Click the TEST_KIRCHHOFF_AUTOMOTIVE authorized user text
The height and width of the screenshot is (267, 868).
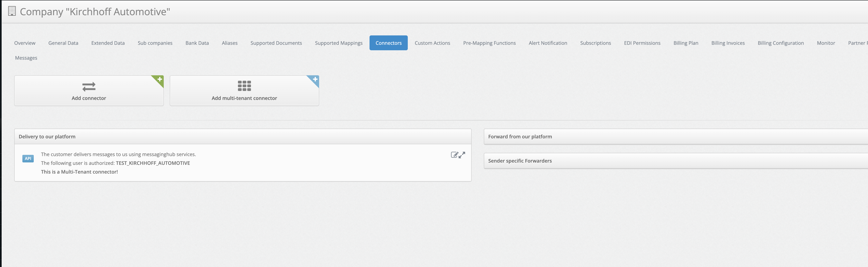[153, 163]
